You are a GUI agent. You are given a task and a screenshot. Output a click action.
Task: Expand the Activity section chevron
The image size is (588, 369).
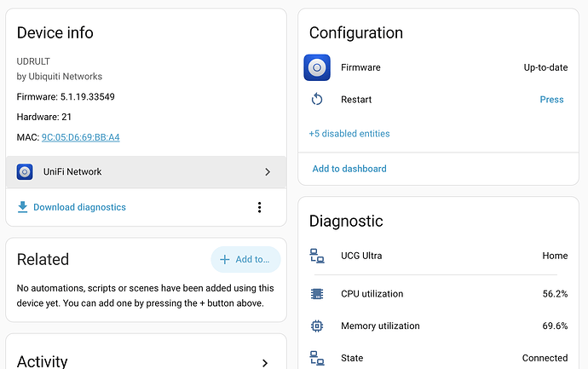(265, 363)
